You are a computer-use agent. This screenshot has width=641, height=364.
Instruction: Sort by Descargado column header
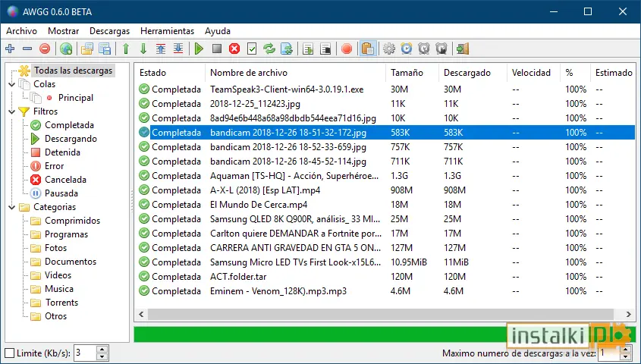[473, 73]
